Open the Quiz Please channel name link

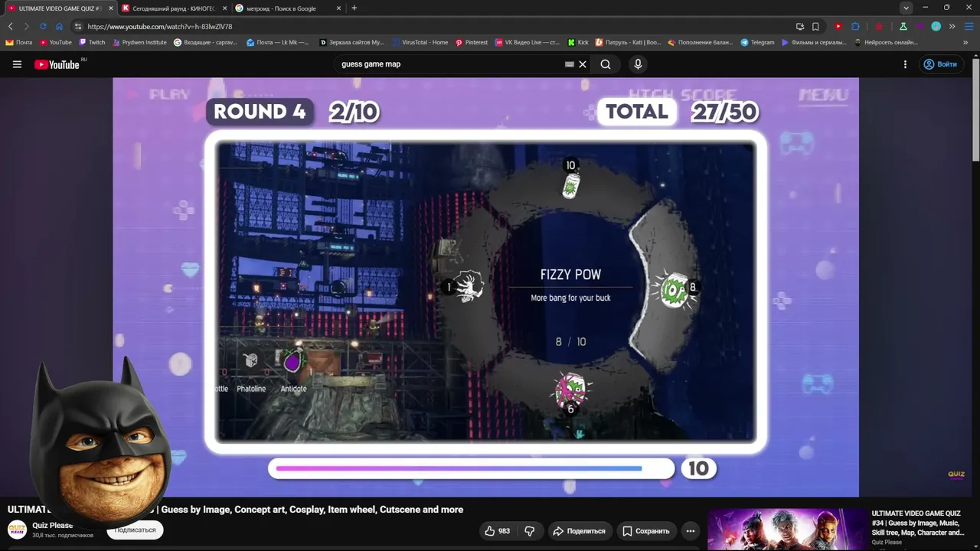click(52, 525)
